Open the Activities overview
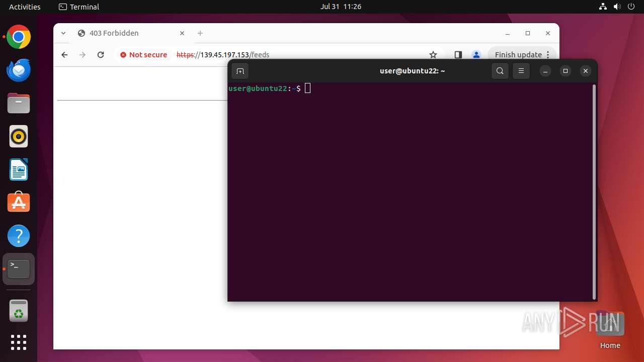This screenshot has width=644, height=362. click(25, 7)
